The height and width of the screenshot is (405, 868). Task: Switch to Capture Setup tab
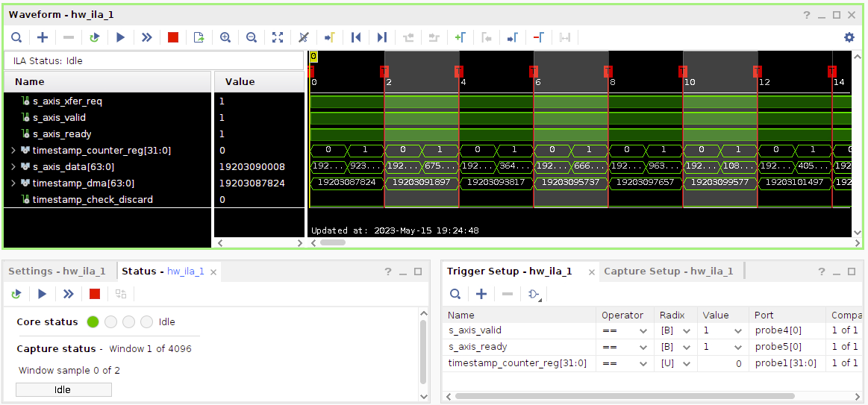pyautogui.click(x=668, y=271)
